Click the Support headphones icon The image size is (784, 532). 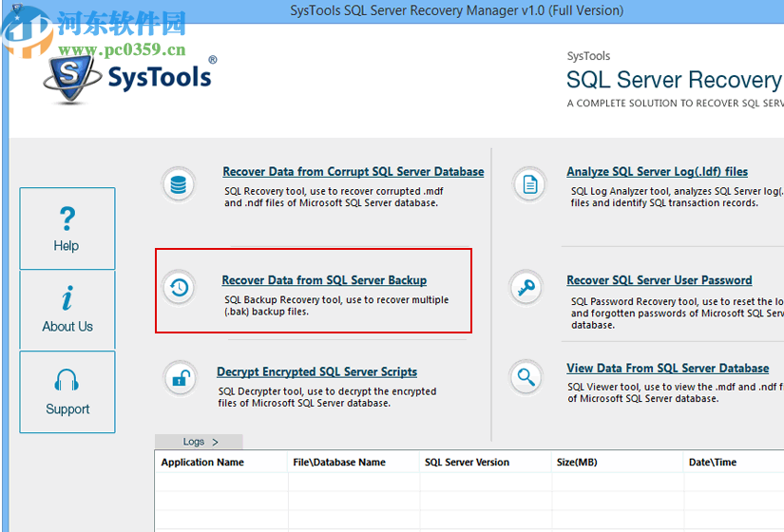[67, 380]
